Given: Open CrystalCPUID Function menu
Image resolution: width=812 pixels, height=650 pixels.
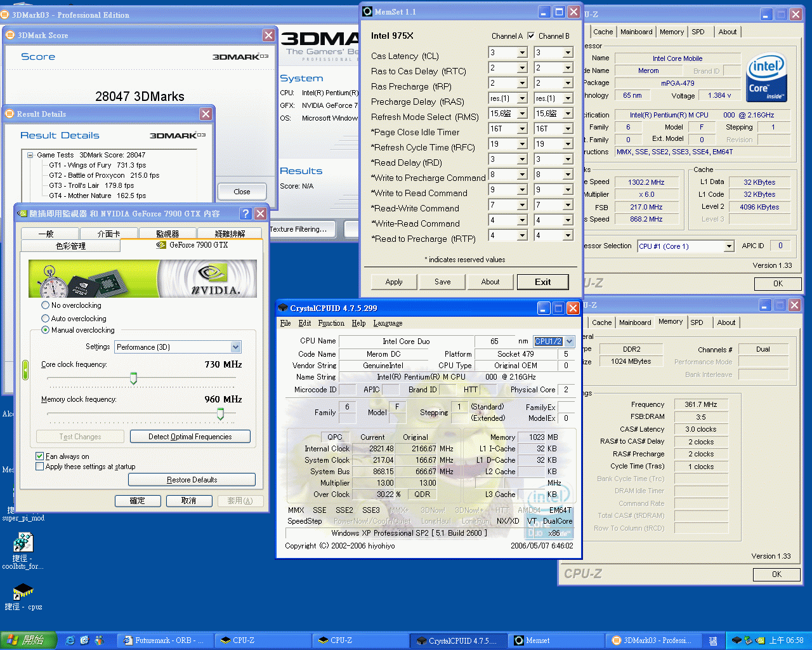Looking at the screenshot, I should [331, 323].
